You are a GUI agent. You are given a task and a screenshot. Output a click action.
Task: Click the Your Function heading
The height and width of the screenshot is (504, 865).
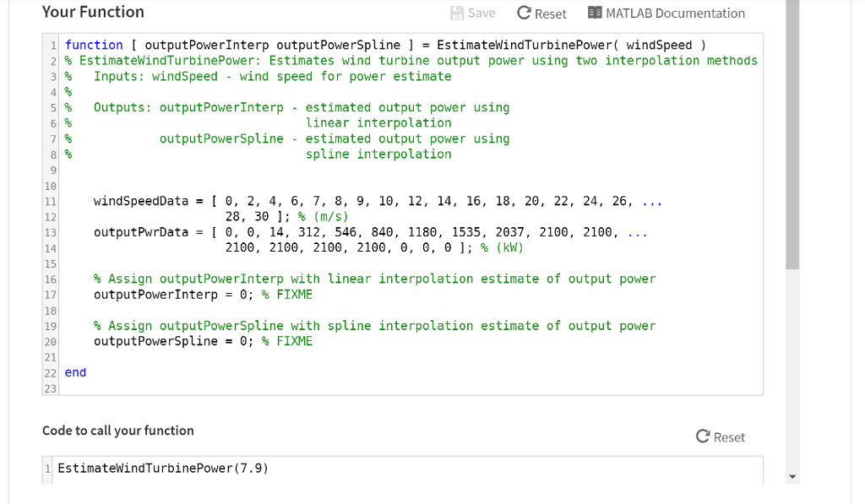click(93, 12)
